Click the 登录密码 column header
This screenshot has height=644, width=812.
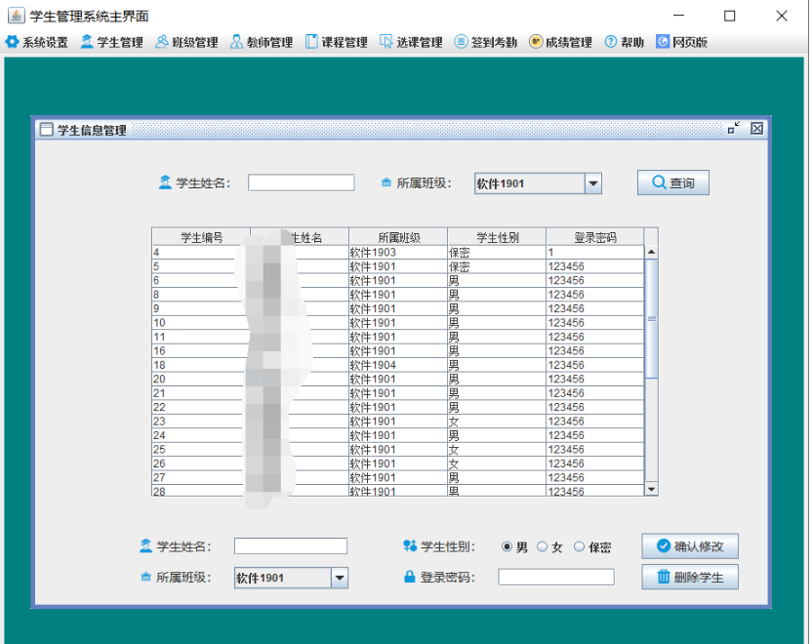595,237
